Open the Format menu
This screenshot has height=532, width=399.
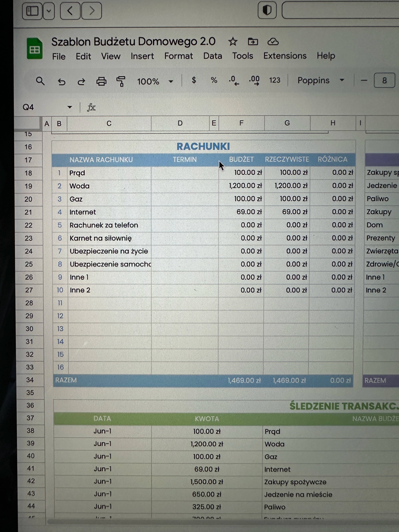click(x=179, y=56)
